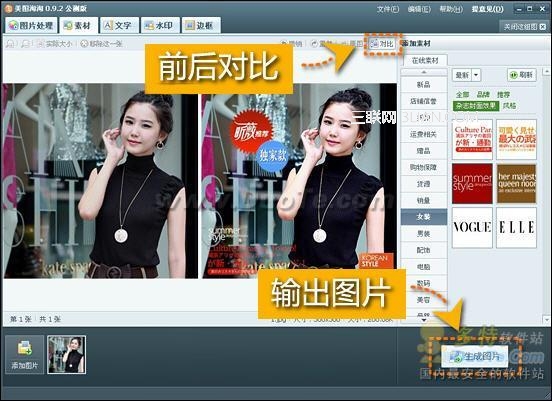Open the 最新 sort dropdown arrow
Viewport: 552px width, 401px height.
pyautogui.click(x=476, y=75)
